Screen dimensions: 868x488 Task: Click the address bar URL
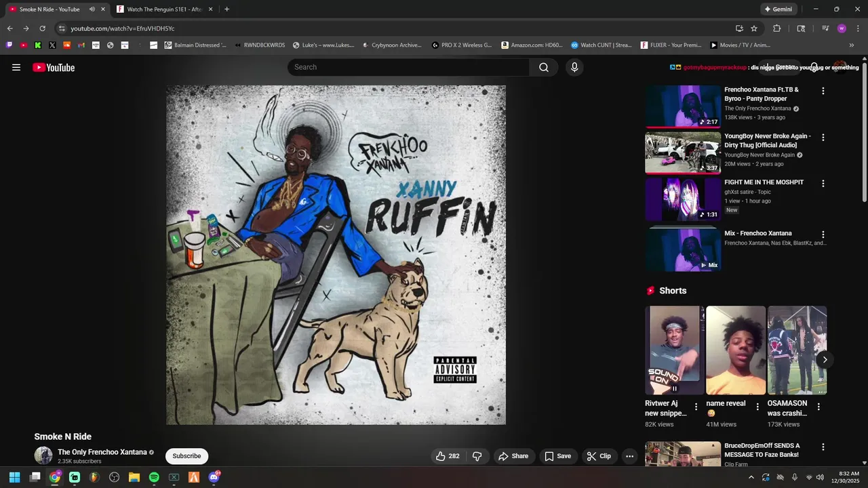[123, 28]
